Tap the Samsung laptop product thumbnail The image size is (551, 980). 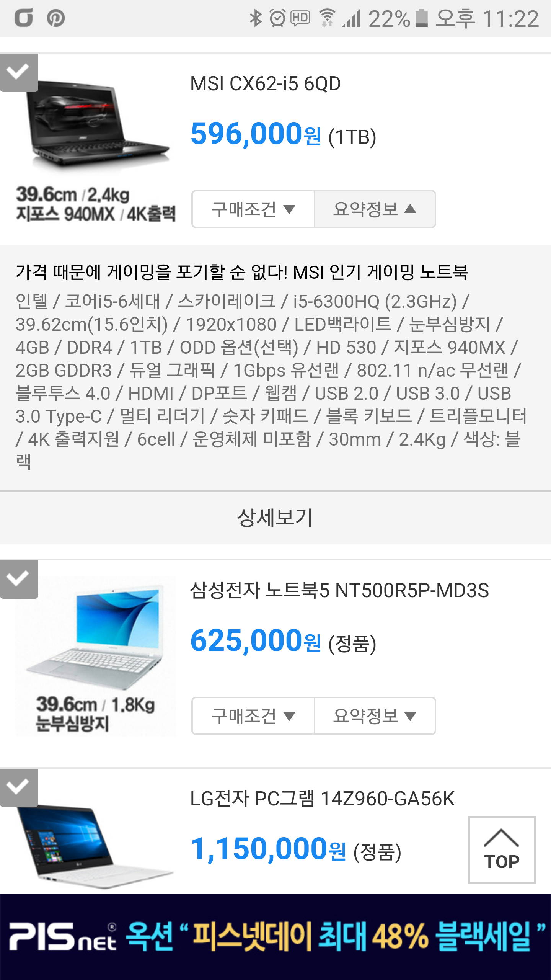click(96, 656)
